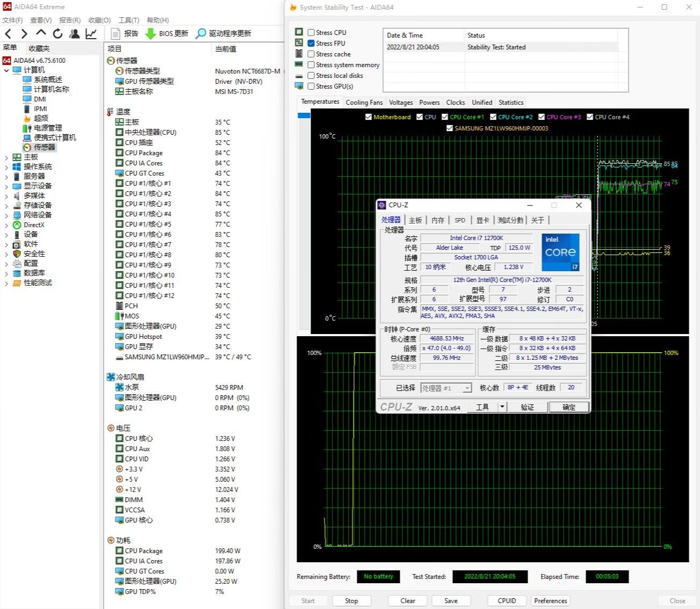Open the graph chart icon in the toolbar
The image size is (700, 609).
tap(91, 34)
